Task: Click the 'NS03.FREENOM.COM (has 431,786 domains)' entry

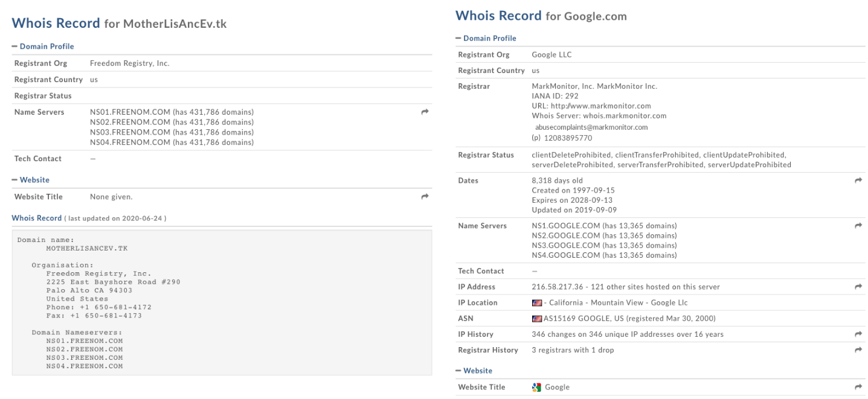Action: point(172,132)
